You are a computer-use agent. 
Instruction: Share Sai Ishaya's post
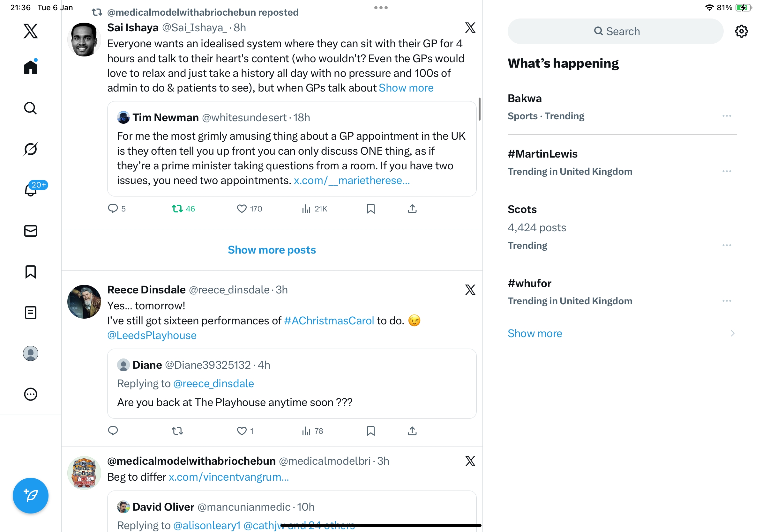click(x=412, y=209)
